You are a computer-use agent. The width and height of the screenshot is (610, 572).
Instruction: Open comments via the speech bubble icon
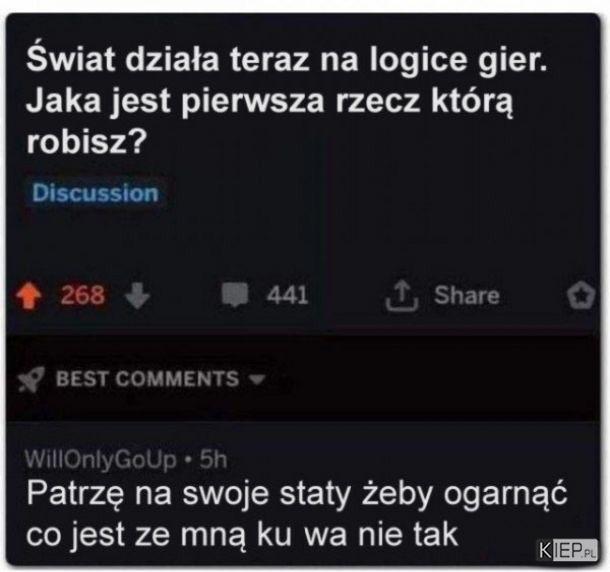[x=235, y=295]
